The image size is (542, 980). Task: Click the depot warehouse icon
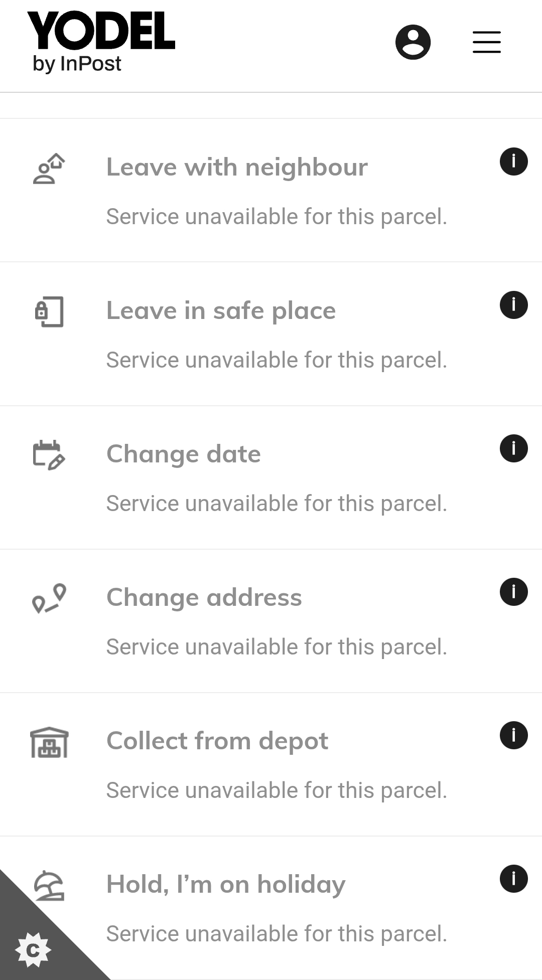click(49, 742)
